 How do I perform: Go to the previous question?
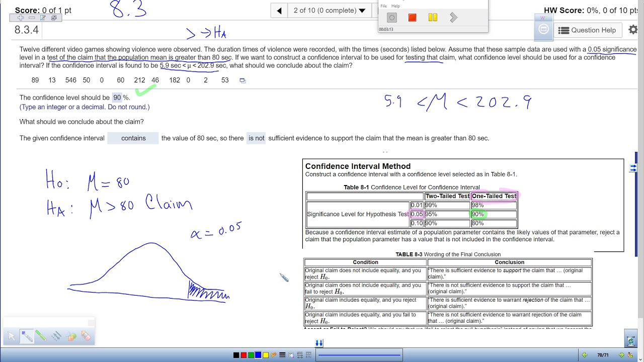279,10
